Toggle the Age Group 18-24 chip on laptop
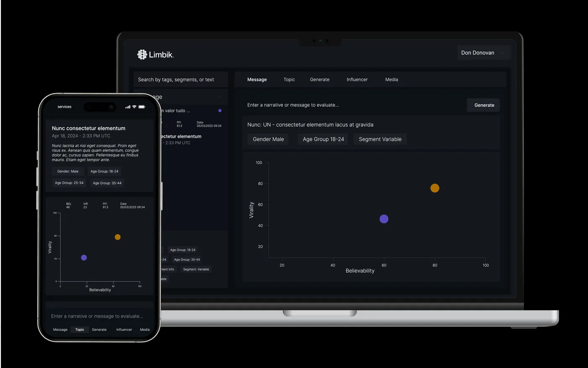 click(x=323, y=139)
